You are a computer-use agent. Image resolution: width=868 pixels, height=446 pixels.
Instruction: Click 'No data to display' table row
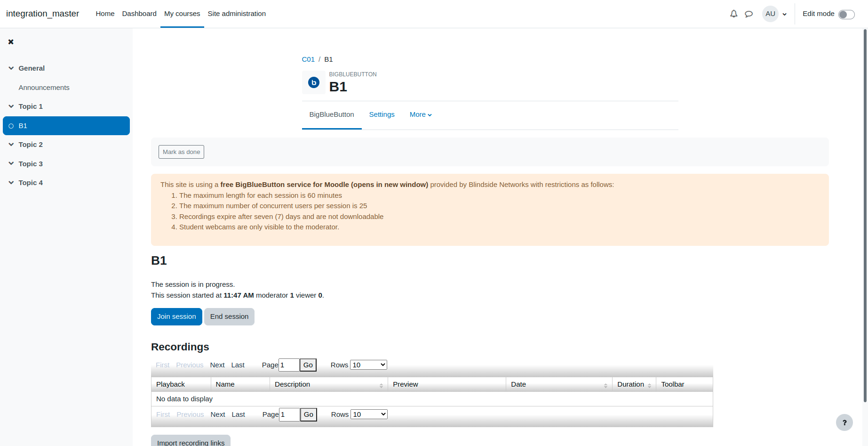[x=432, y=399]
